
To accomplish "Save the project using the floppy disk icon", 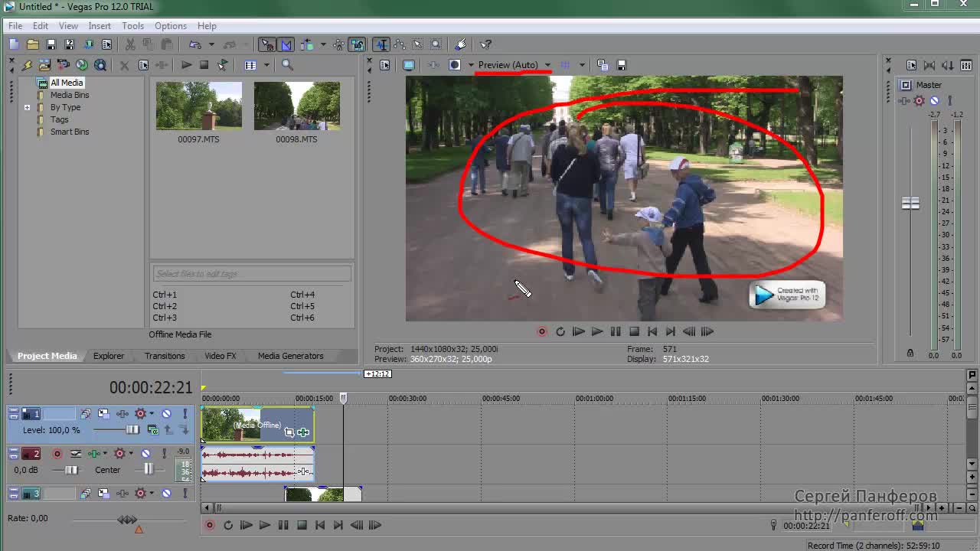I will [x=51, y=44].
